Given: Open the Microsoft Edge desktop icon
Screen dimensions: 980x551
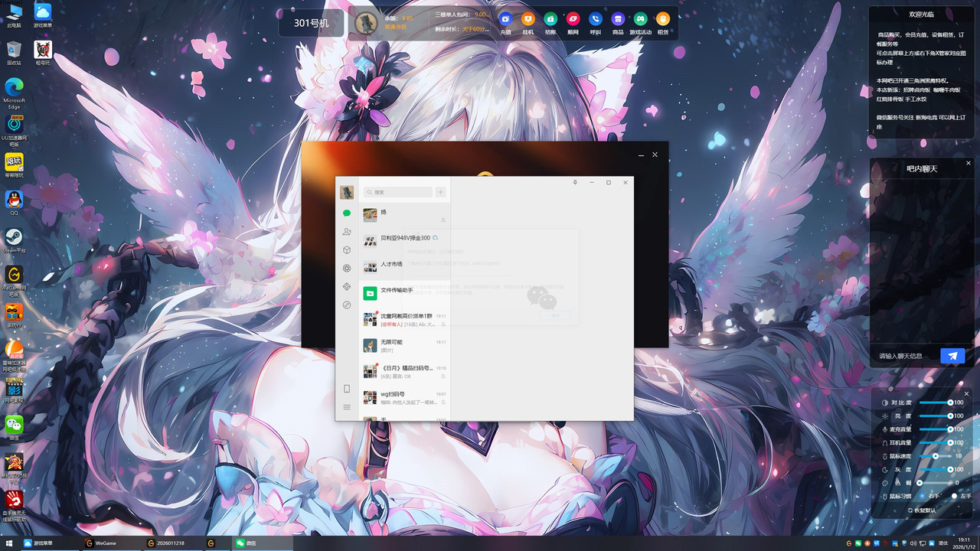Looking at the screenshot, I should pyautogui.click(x=14, y=93).
